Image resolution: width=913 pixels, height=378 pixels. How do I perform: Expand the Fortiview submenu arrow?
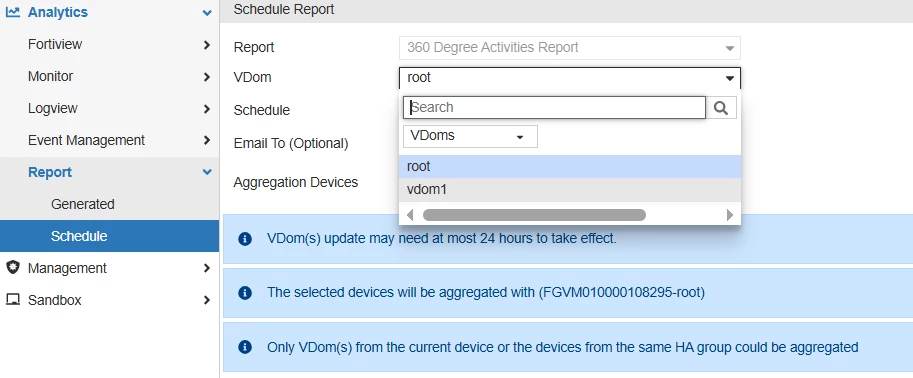(207, 44)
